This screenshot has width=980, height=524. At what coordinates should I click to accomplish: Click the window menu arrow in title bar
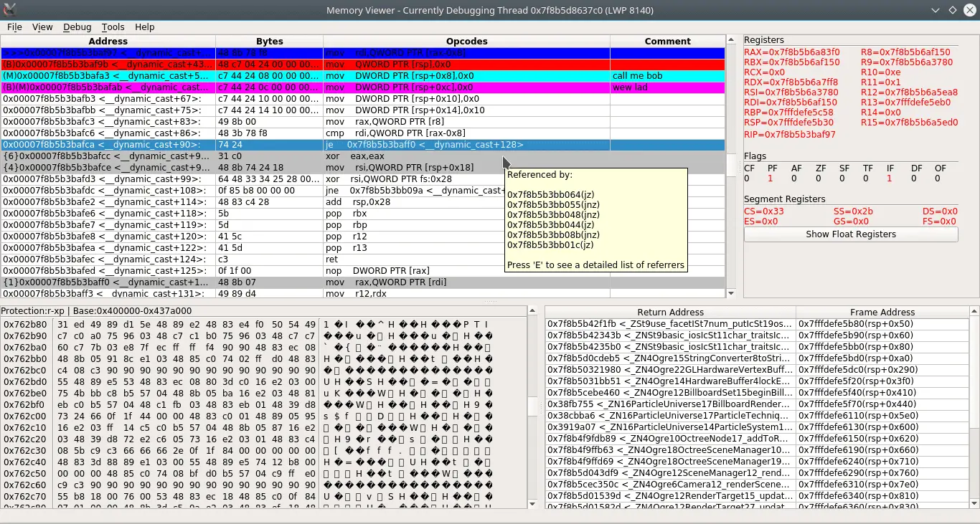click(936, 10)
